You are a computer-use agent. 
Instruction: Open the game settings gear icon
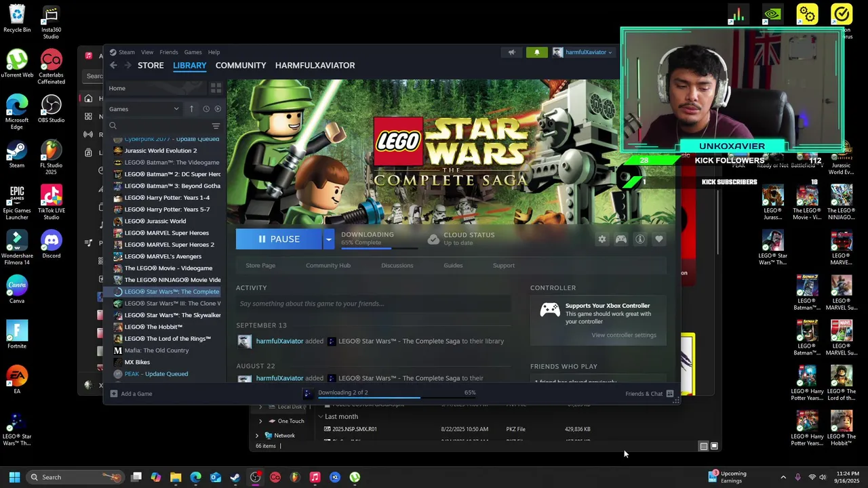pos(602,239)
